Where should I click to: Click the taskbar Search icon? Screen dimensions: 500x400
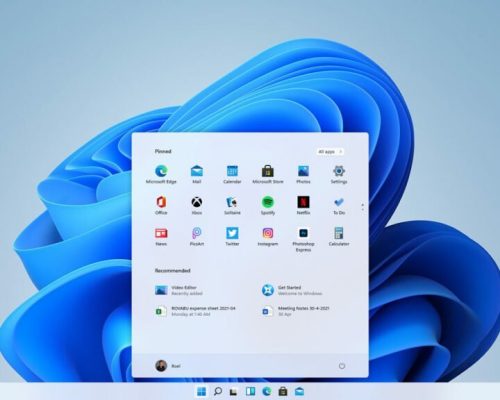coord(218,391)
